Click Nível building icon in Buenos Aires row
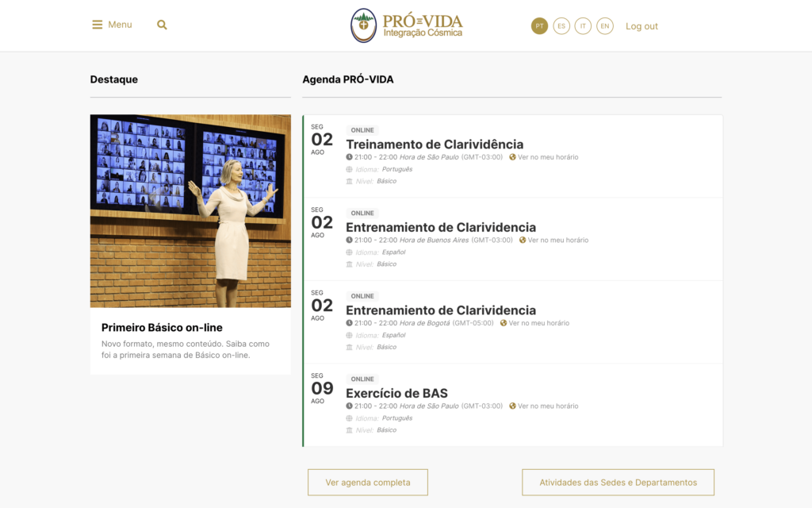 [349, 264]
